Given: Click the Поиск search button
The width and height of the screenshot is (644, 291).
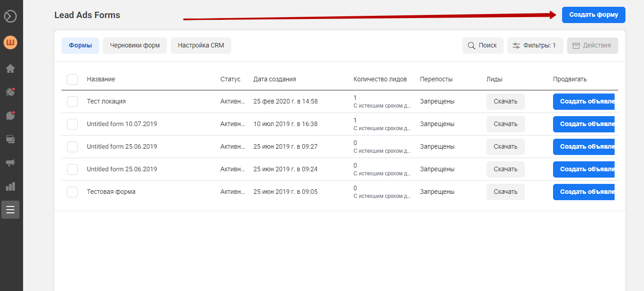Looking at the screenshot, I should (x=483, y=46).
